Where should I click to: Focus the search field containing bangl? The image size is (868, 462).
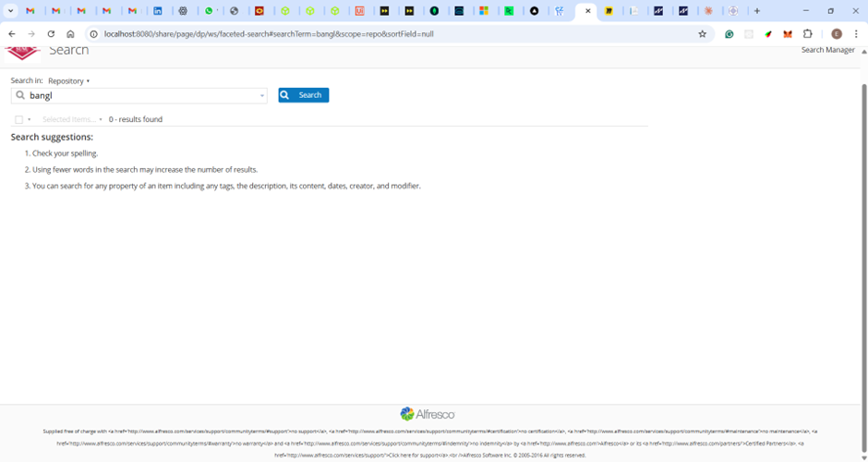coord(139,95)
